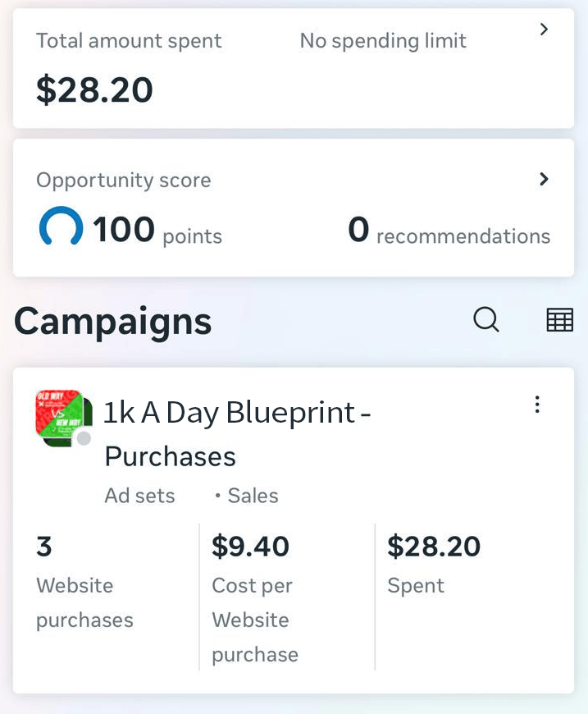Open the 1k A Day Blueprint thumbnail

point(59,418)
